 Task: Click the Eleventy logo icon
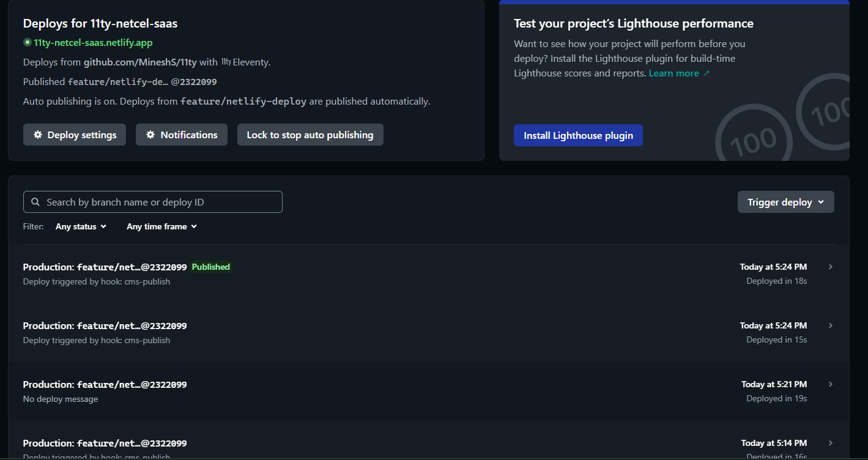pyautogui.click(x=226, y=62)
